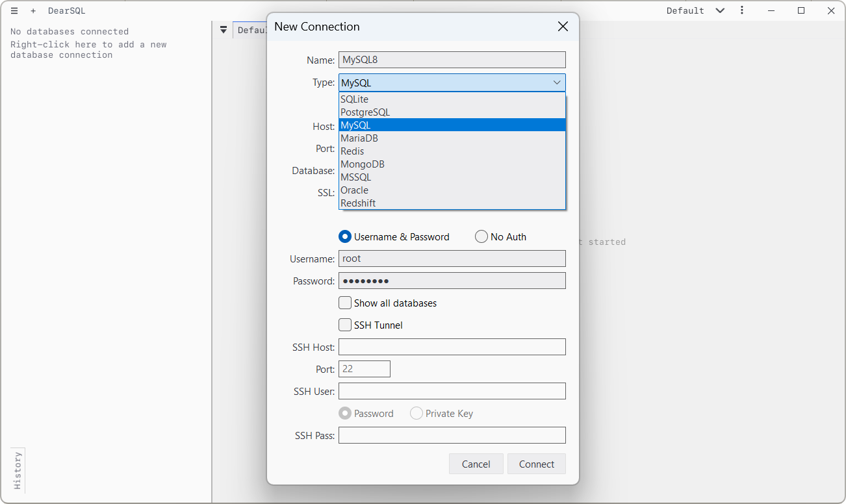This screenshot has height=504, width=846.
Task: Focus the Username field containing root
Action: (452, 258)
